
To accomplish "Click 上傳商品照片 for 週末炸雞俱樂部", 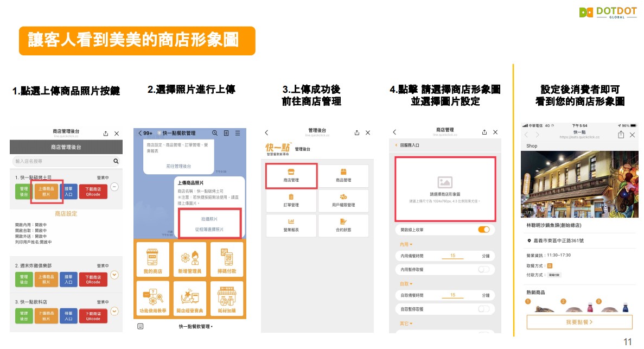I will click(46, 280).
